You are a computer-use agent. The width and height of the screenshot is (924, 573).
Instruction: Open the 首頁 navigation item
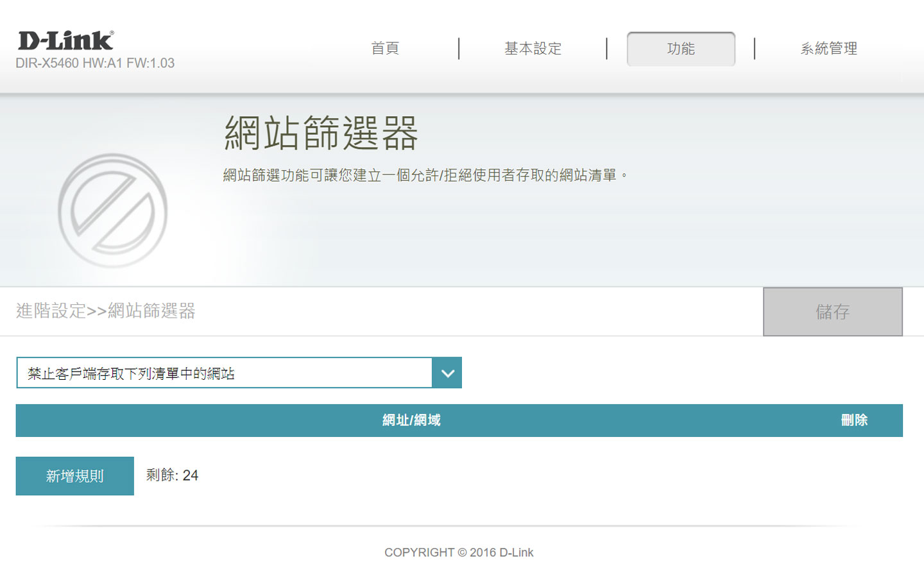(x=384, y=48)
